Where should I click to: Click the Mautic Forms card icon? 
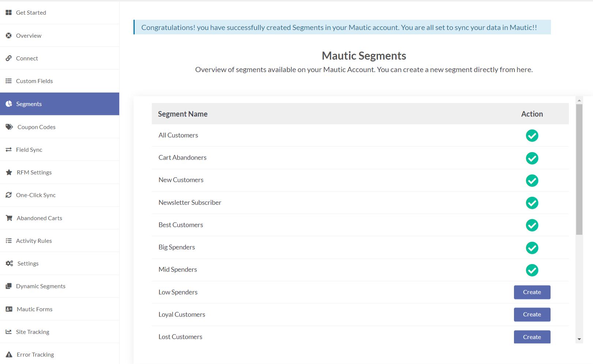tap(9, 309)
